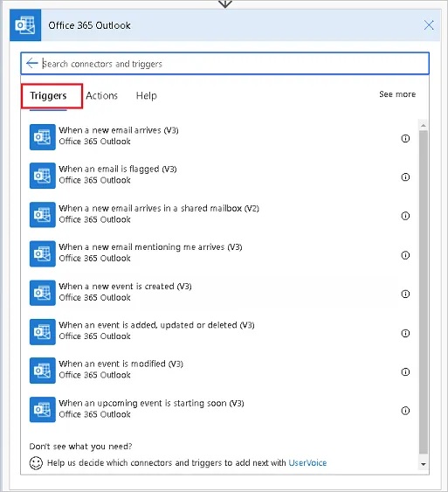Click icon for When an event is modified
This screenshot has width=448, height=492.
[x=43, y=371]
